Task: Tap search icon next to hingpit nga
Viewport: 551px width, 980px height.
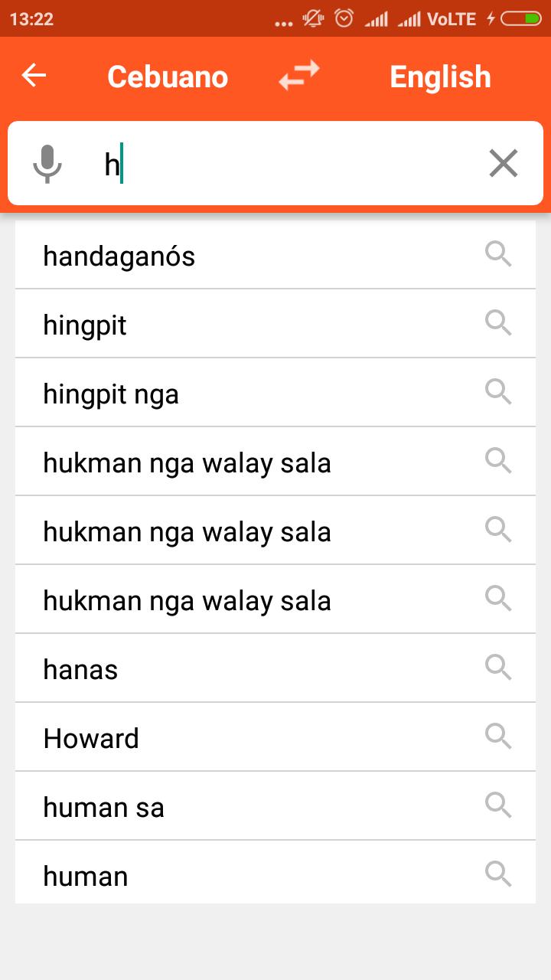Action: (x=498, y=392)
